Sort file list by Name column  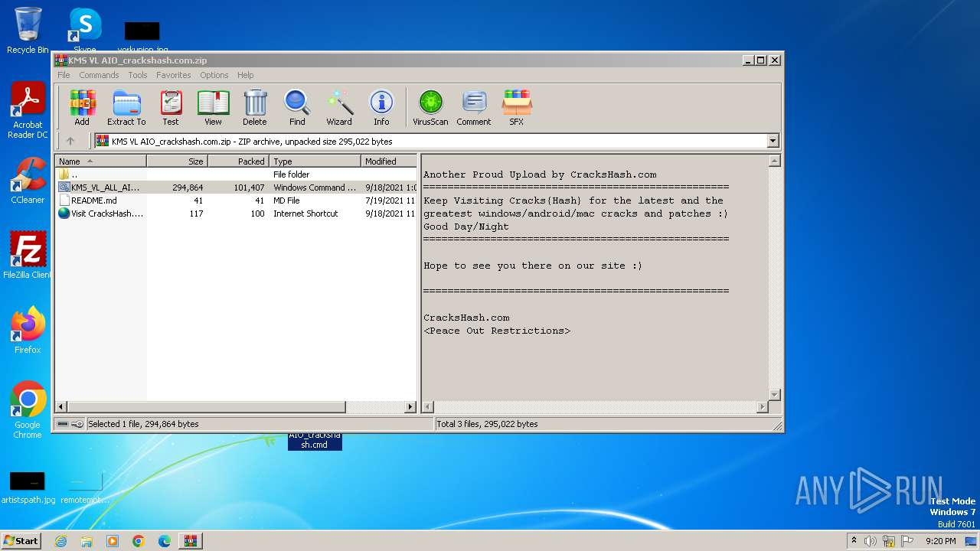[x=101, y=161]
